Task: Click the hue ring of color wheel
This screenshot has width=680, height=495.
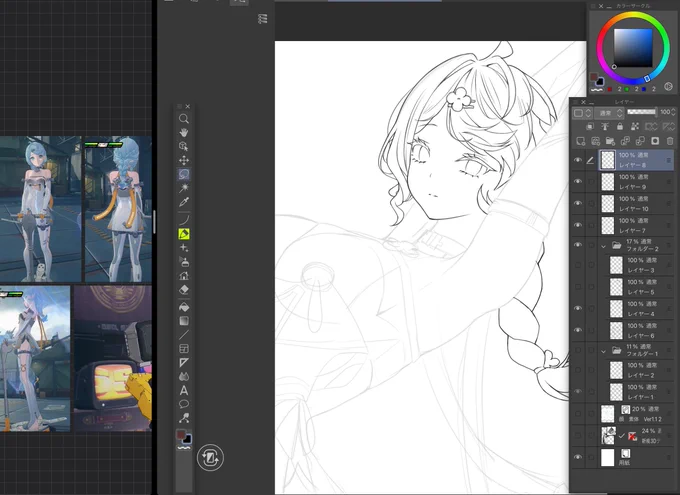Action: coord(633,16)
